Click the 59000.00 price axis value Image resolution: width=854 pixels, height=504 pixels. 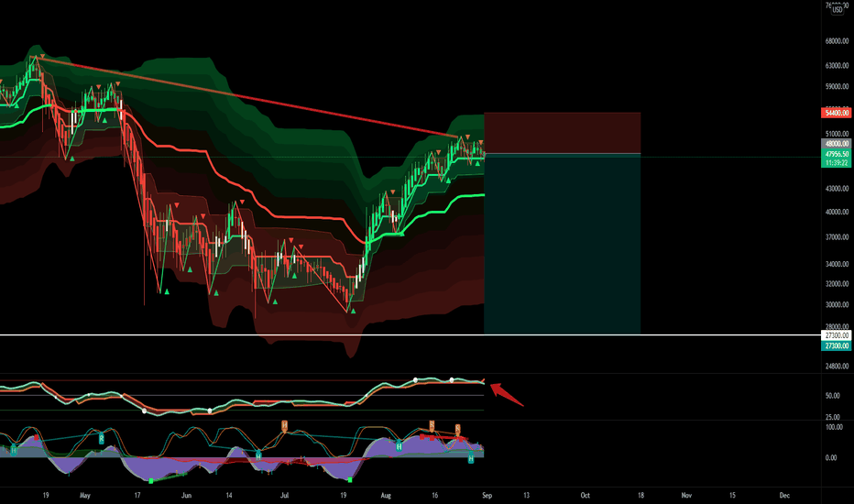837,86
